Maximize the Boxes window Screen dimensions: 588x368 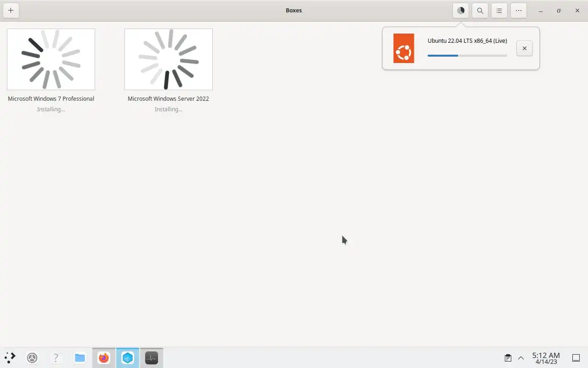click(x=559, y=11)
